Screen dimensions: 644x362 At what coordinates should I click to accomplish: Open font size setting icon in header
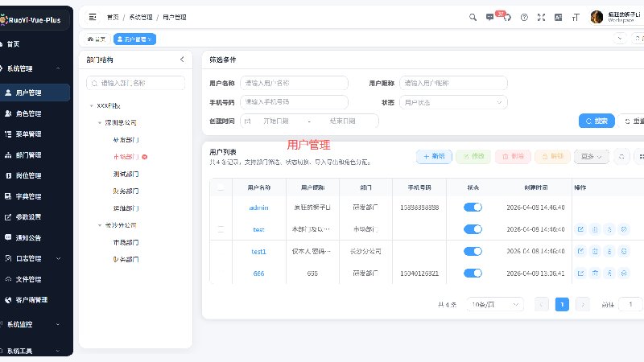pos(576,17)
